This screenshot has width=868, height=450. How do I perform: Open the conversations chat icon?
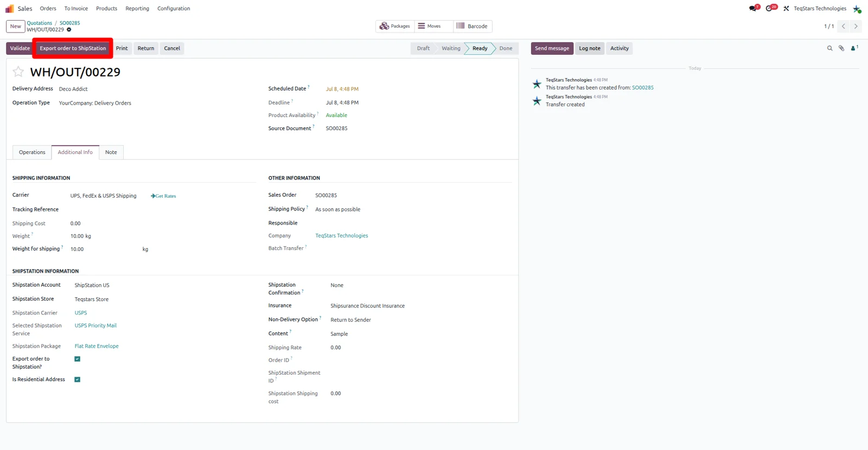pyautogui.click(x=754, y=8)
